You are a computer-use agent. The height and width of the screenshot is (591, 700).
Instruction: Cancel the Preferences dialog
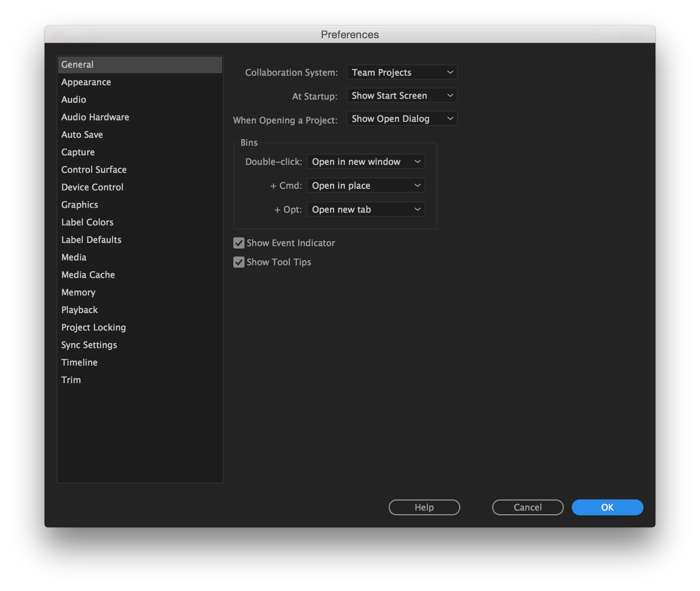click(528, 507)
